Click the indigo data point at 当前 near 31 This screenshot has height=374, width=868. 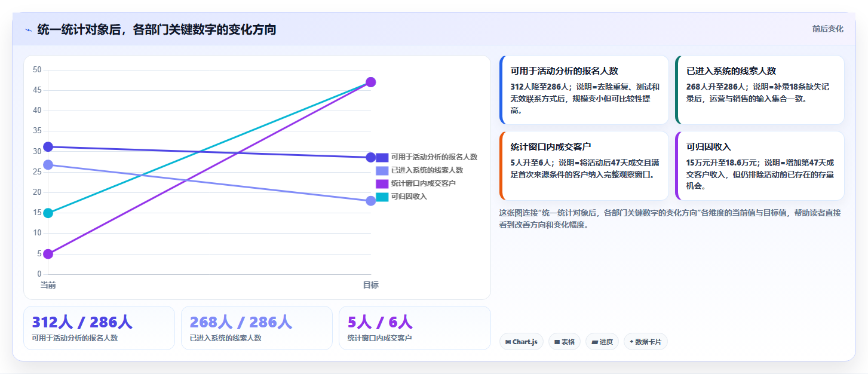(x=48, y=147)
